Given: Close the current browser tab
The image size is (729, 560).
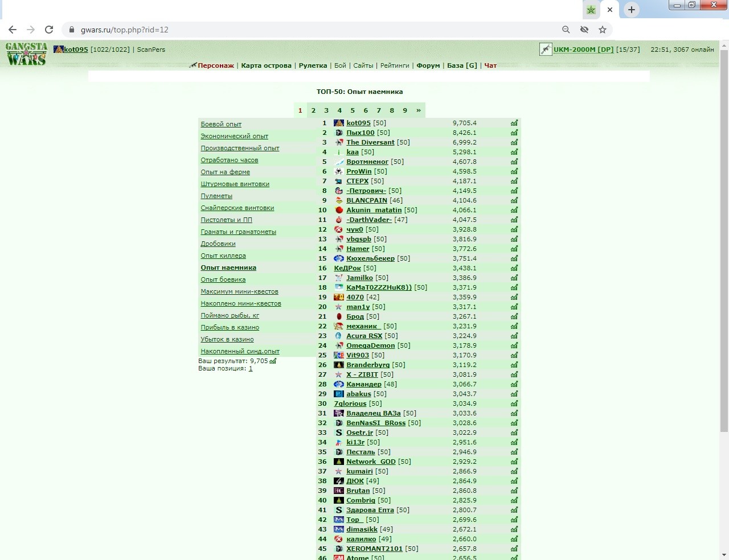Looking at the screenshot, I should tap(609, 10).
